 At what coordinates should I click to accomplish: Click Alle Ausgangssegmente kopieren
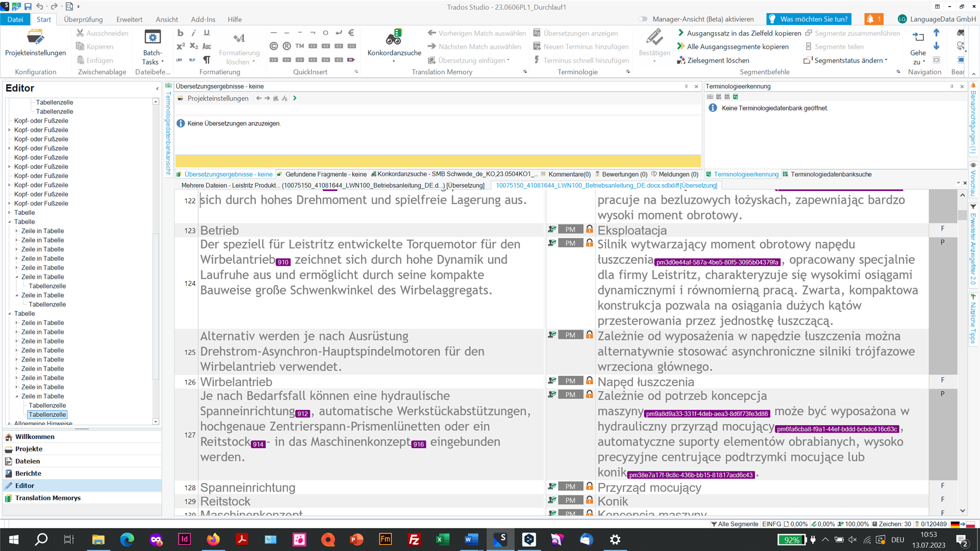point(732,47)
